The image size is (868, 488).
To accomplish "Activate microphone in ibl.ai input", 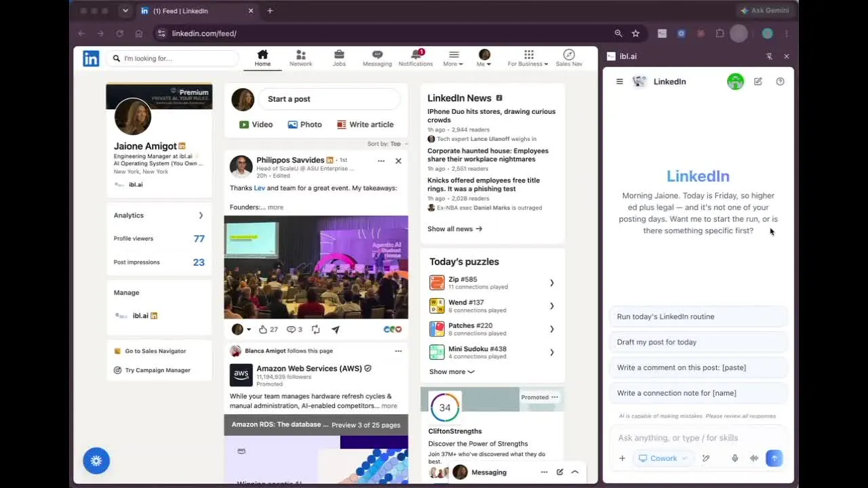I will point(734,458).
